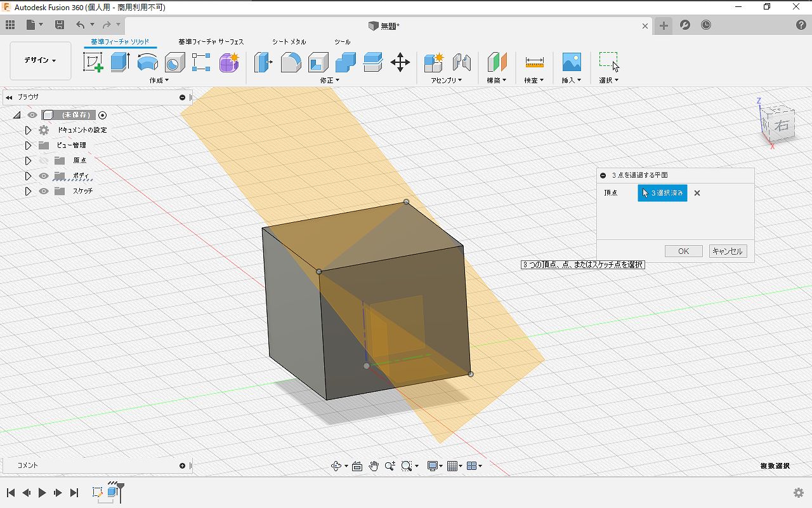Expand the スケッチ tree node
812x508 pixels.
(x=28, y=191)
